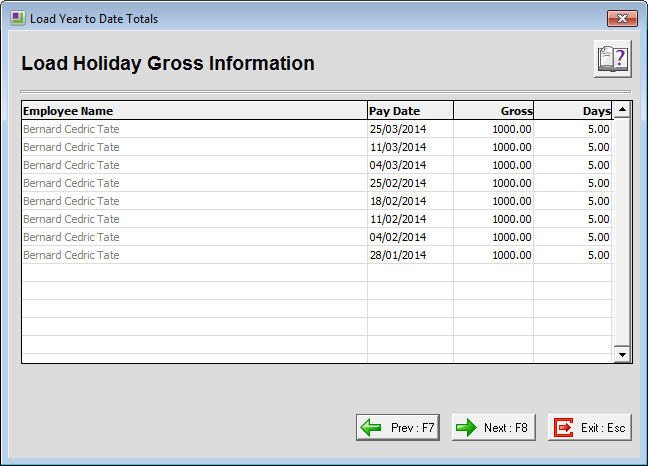Select pay date 18/02/2014 cell
Image resolution: width=648 pixels, height=466 pixels.
tap(410, 201)
